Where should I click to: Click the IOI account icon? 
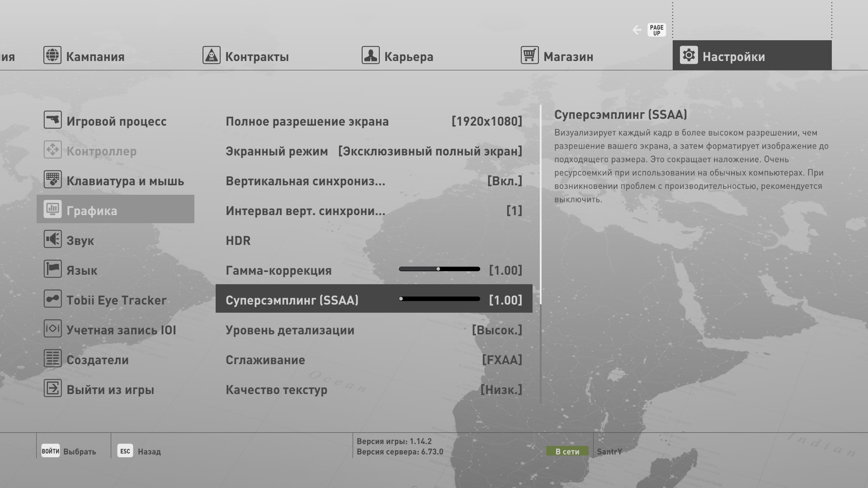tap(53, 328)
